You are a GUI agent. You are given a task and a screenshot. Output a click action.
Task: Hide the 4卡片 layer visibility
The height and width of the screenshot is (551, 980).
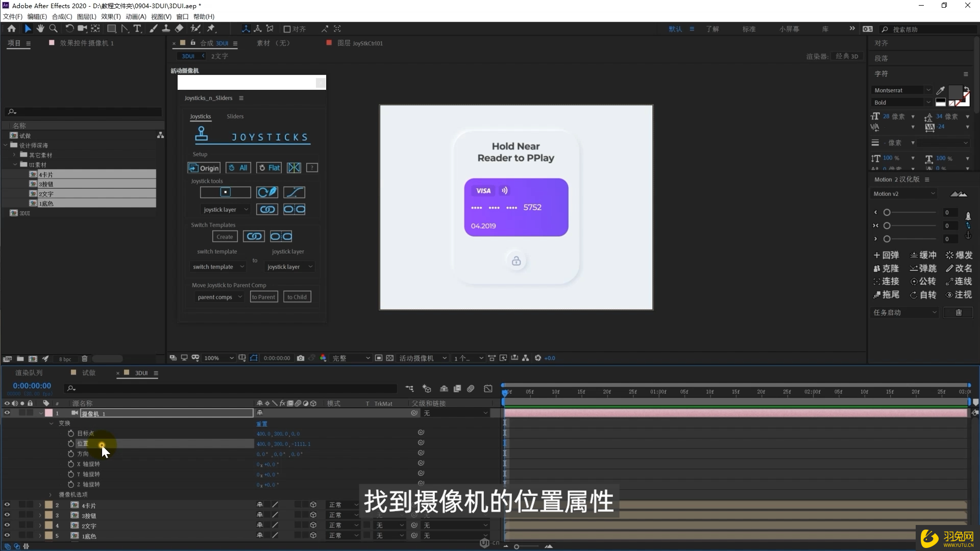[x=7, y=505]
